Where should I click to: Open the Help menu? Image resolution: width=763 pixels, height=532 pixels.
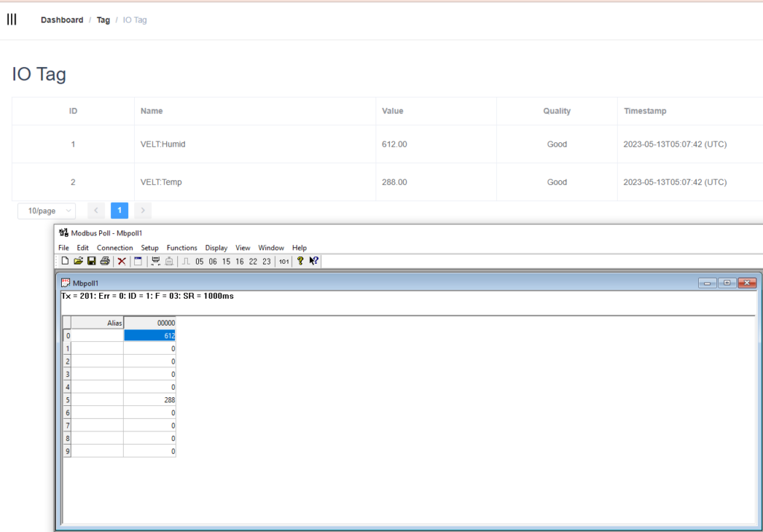click(x=300, y=248)
